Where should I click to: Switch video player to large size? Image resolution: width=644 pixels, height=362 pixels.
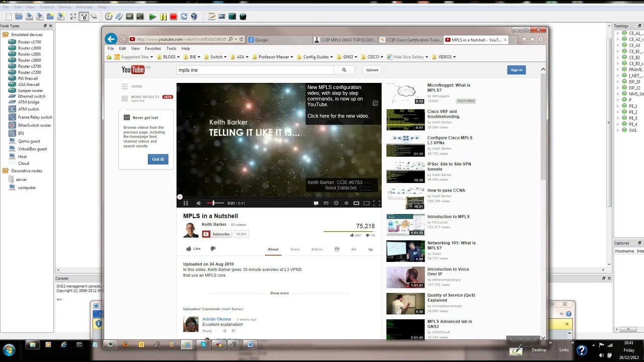pyautogui.click(x=366, y=203)
